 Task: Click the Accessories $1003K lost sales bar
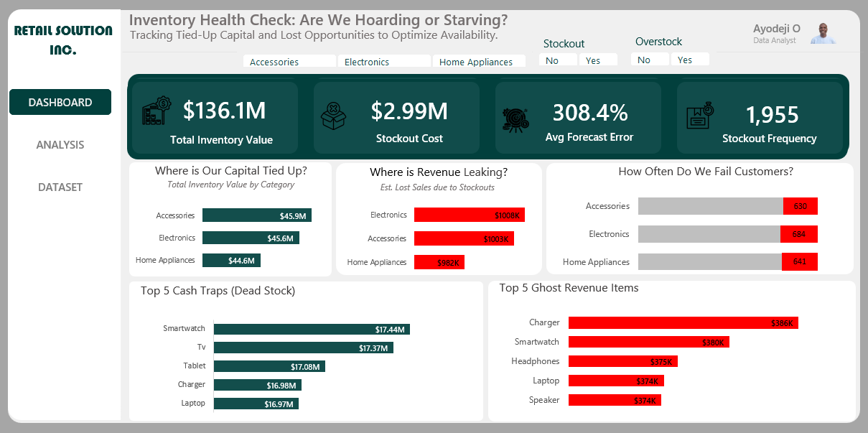click(x=464, y=238)
